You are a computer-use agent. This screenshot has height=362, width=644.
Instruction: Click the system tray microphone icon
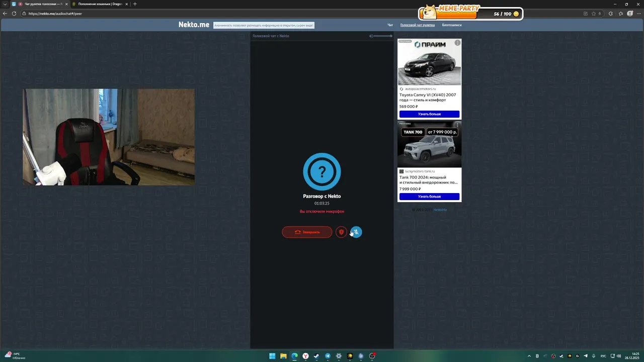click(594, 356)
